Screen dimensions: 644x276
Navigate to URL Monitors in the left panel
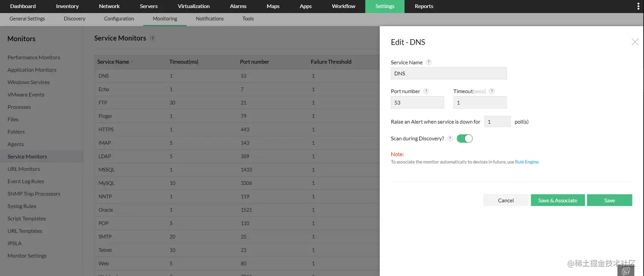click(x=23, y=169)
